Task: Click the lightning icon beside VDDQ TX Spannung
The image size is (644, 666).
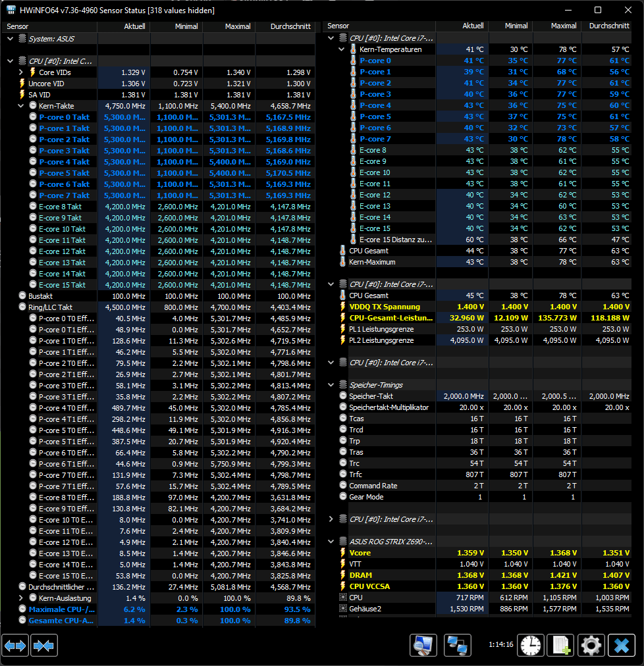Action: tap(342, 306)
